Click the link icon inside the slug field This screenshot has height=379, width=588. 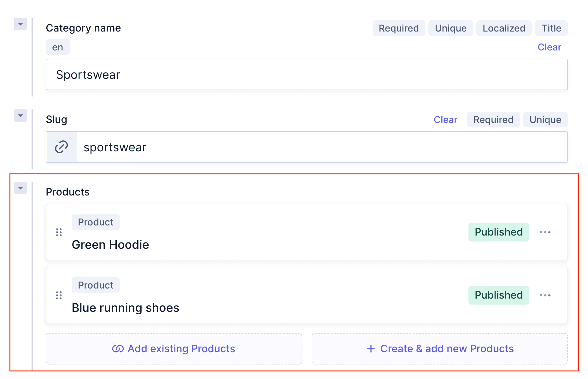tap(61, 147)
